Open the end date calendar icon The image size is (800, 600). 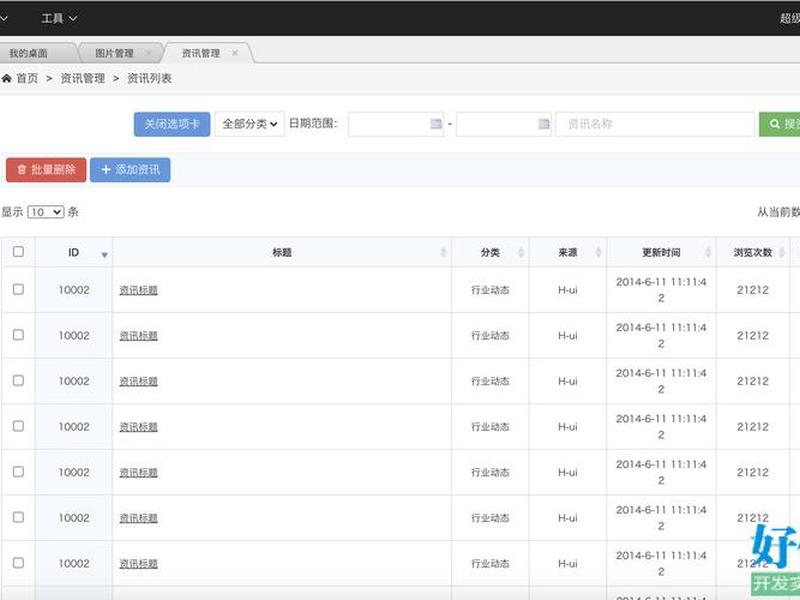point(544,123)
